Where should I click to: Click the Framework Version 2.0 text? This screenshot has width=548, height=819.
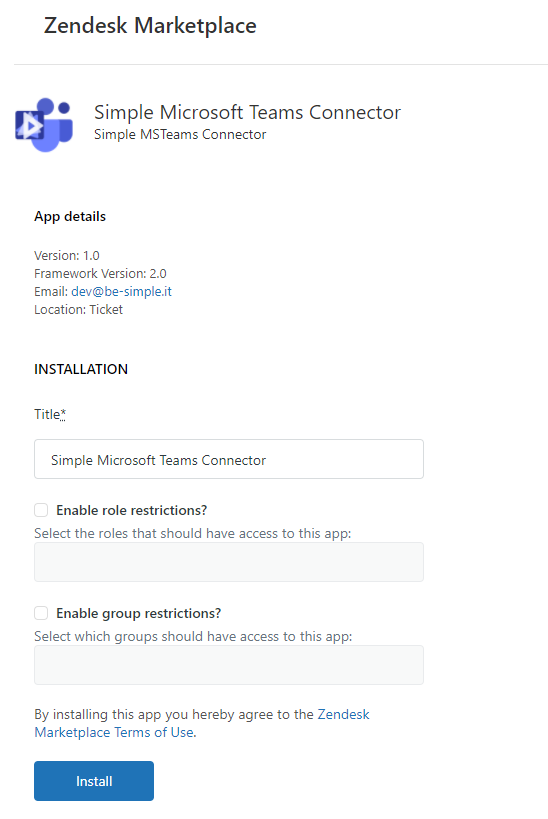(100, 273)
